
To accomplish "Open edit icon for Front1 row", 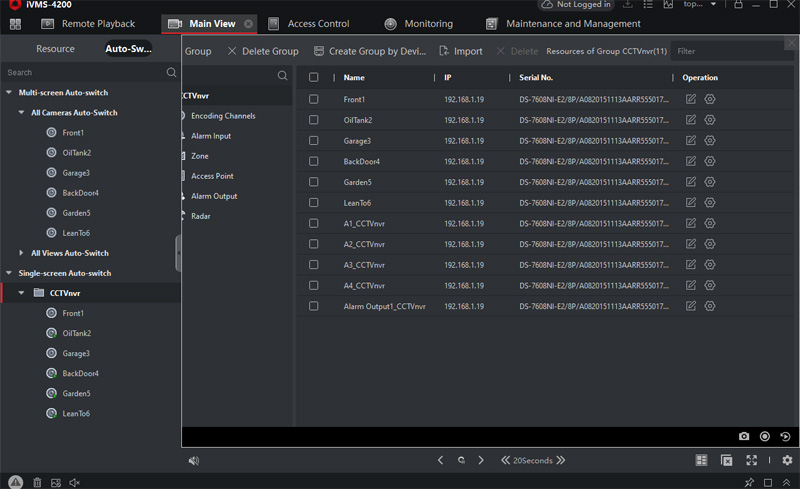I will point(691,100).
